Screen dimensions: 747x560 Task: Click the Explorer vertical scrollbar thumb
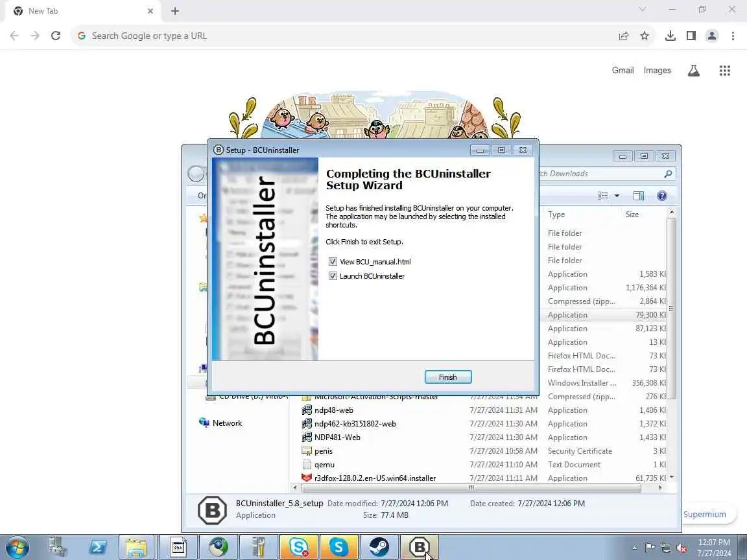pyautogui.click(x=671, y=309)
